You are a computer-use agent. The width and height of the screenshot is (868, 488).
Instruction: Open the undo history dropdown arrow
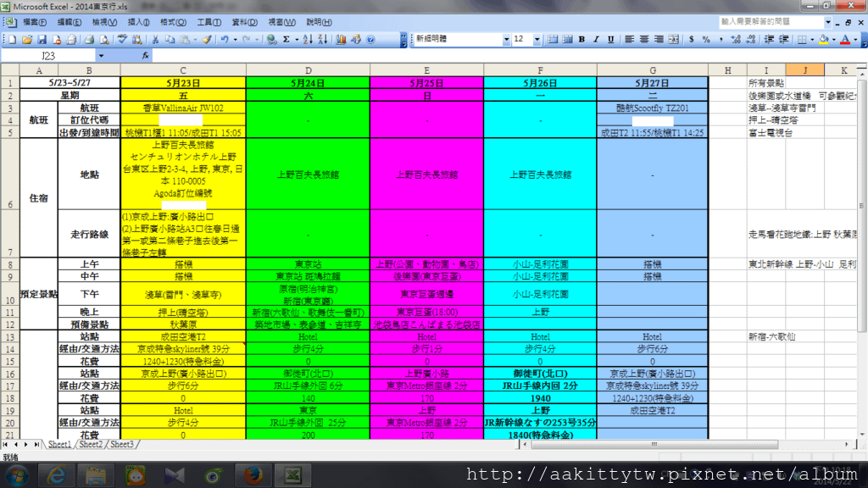tap(236, 39)
